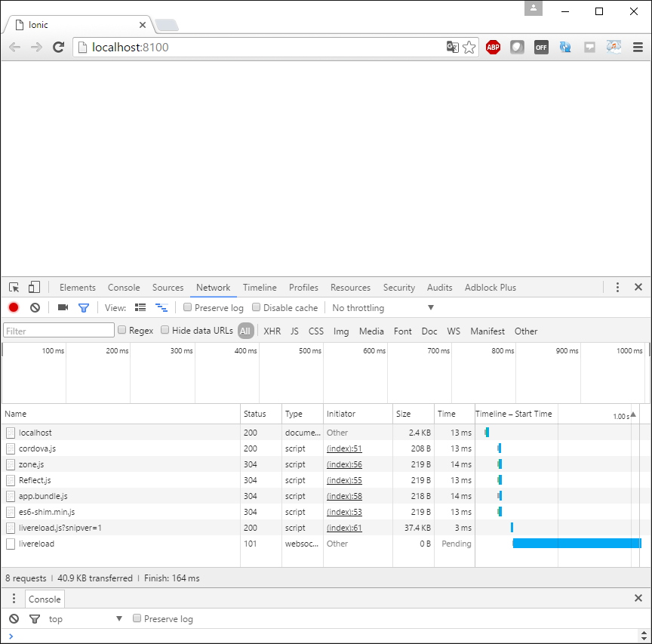Select the livereload websocket request
Screen dimensions: 652x644
pyautogui.click(x=237, y=544)
